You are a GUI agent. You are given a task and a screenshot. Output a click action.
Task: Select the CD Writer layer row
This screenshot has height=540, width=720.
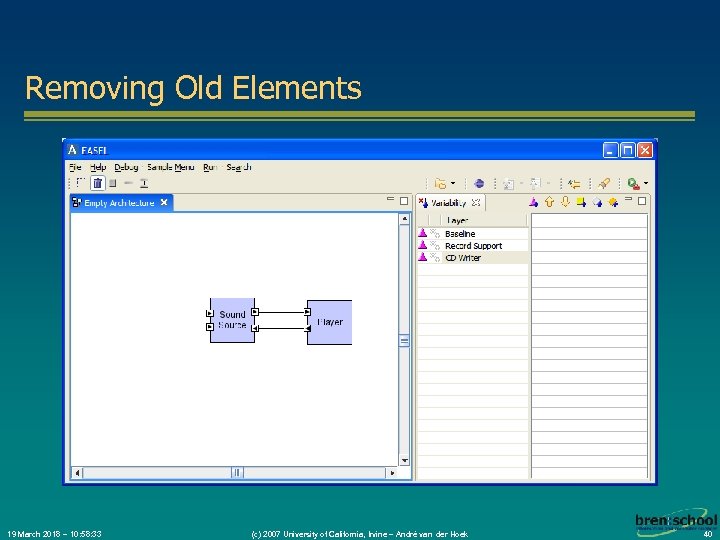(473, 258)
